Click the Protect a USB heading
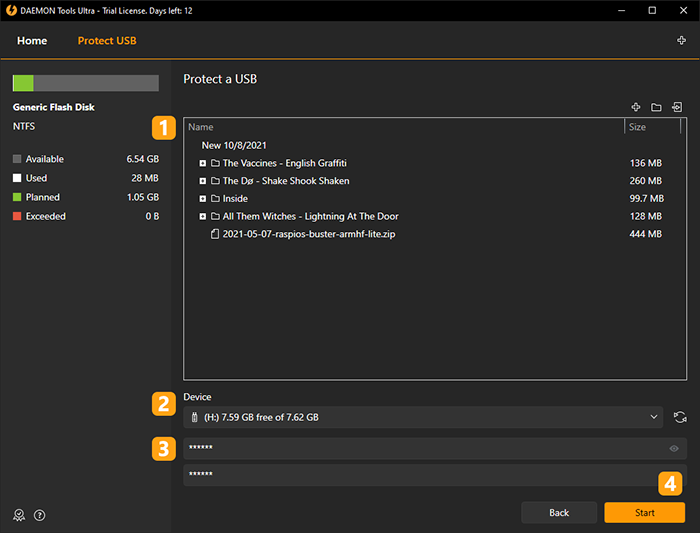This screenshot has width=700, height=533. pyautogui.click(x=220, y=79)
